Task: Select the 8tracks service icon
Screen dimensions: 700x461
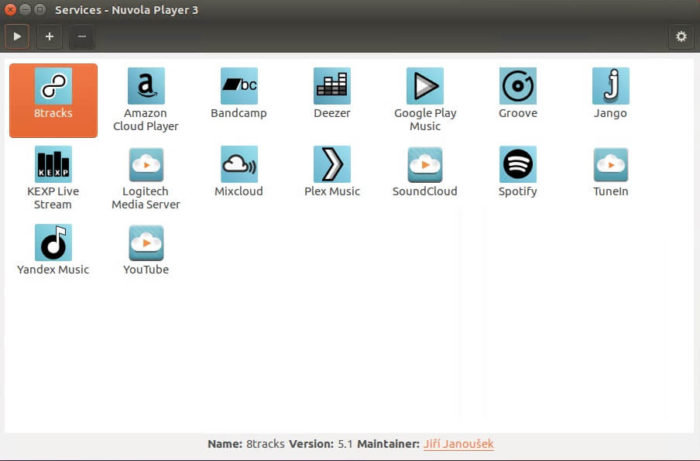Action: [53, 86]
